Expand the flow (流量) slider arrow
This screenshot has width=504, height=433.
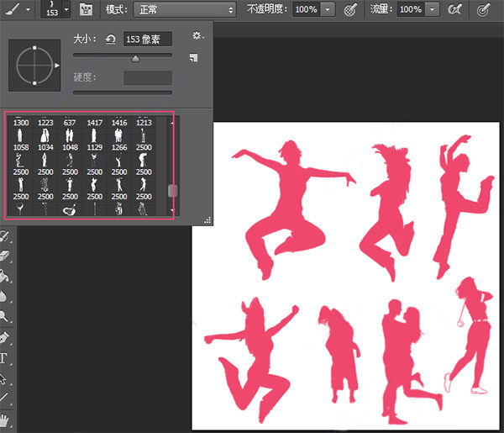[431, 9]
